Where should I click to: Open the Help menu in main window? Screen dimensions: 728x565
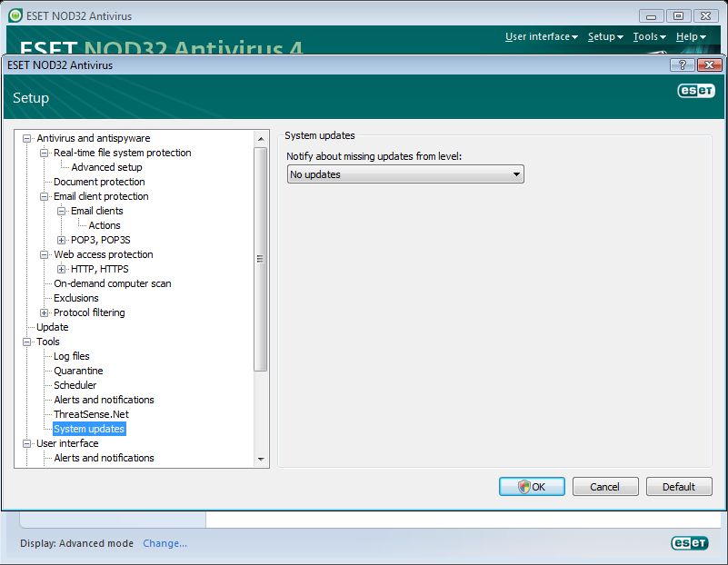point(691,36)
